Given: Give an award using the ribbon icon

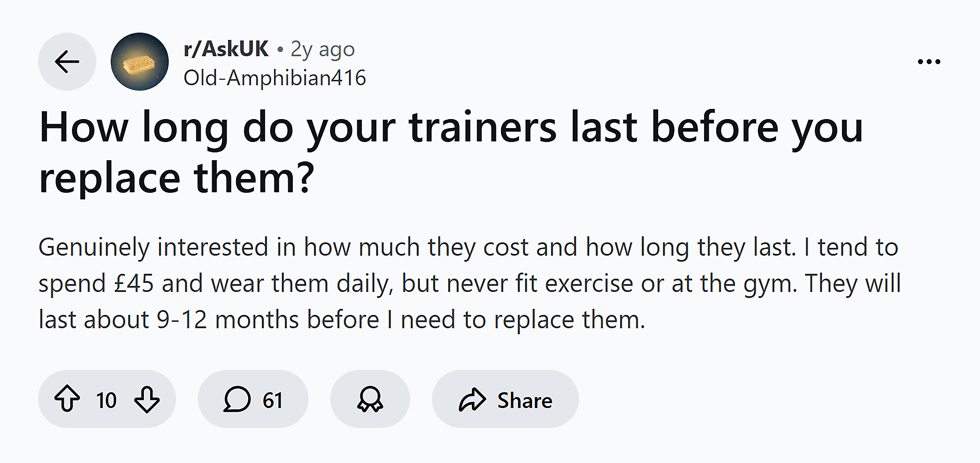Looking at the screenshot, I should point(370,399).
